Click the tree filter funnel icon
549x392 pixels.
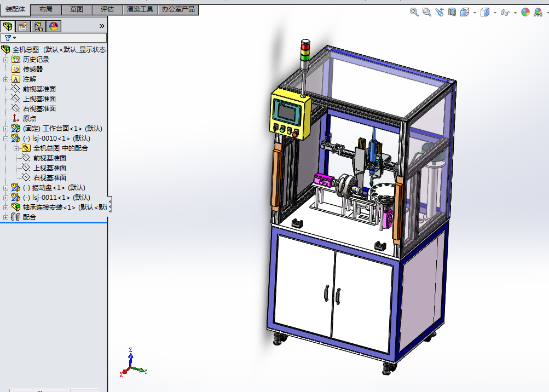click(x=8, y=38)
